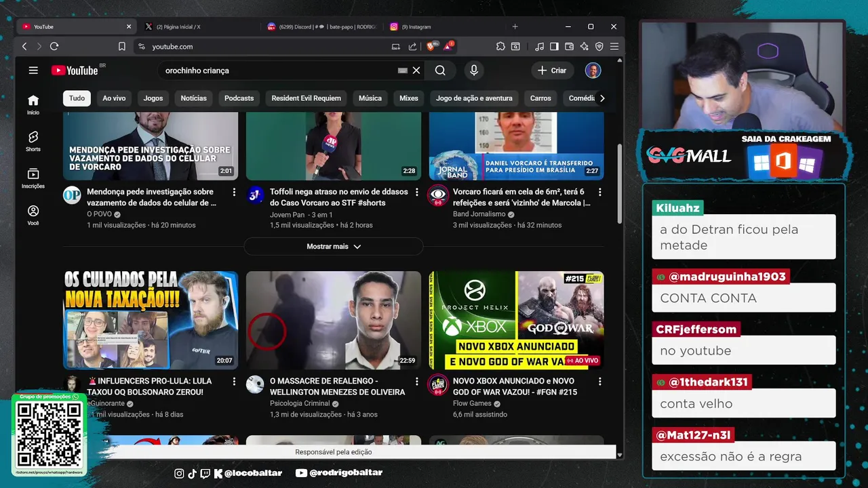868x488 pixels.
Task: Open the Jovem Pan - 3 em 1 channel
Action: (301, 214)
